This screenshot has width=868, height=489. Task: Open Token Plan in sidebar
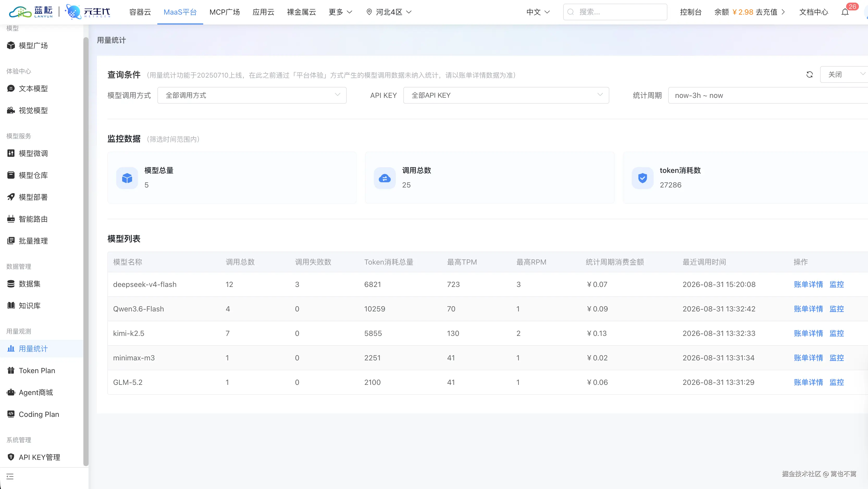point(37,371)
